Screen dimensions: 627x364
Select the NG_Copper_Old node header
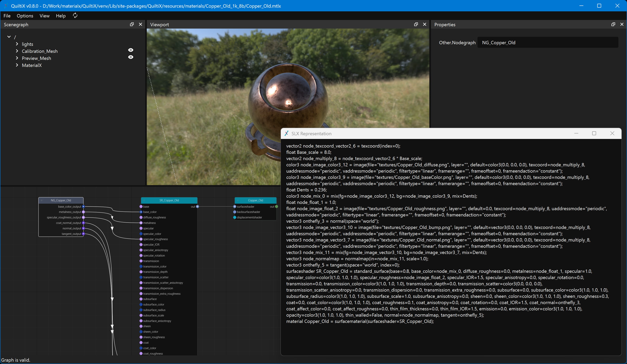tap(61, 200)
